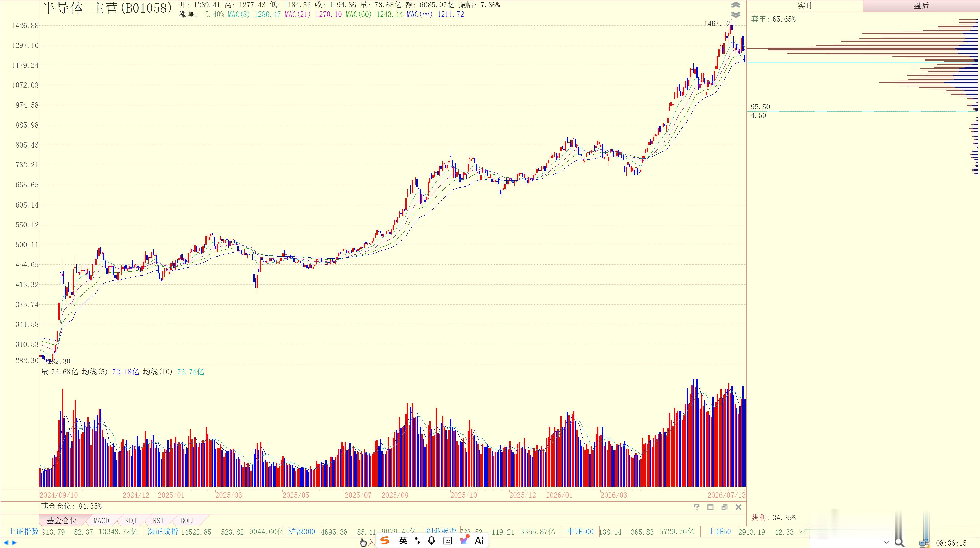Image resolution: width=980 pixels, height=548 pixels.
Task: Switch to the 实时 tab
Action: coord(805,6)
